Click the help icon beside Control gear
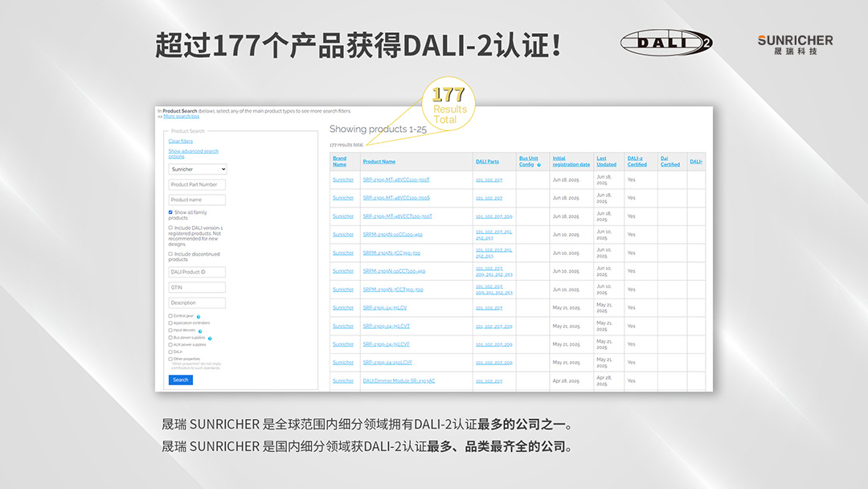This screenshot has width=868, height=489. point(199,317)
